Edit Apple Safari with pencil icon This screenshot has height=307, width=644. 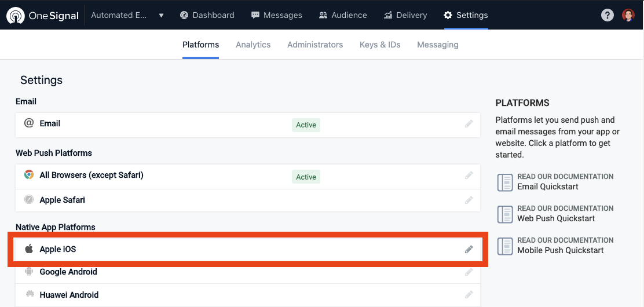[469, 200]
